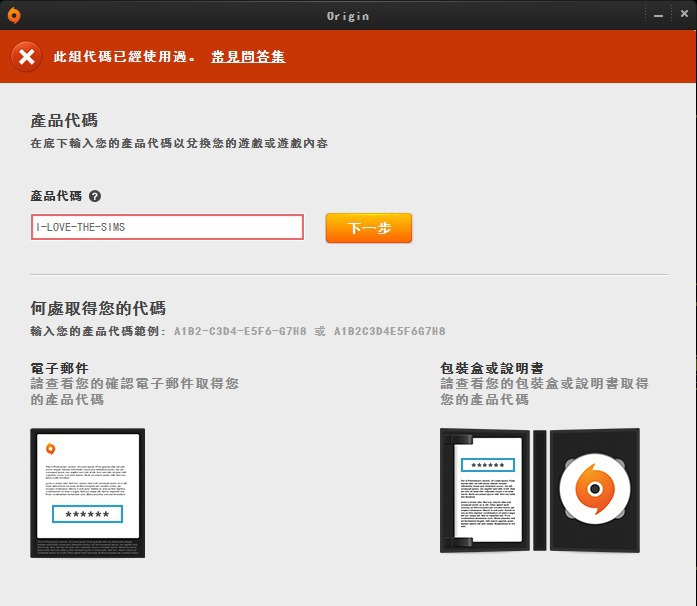Screen dimensions: 697x606
Task: Click the example code A1B2C3D4E5F6G7H8
Action: click(x=390, y=331)
